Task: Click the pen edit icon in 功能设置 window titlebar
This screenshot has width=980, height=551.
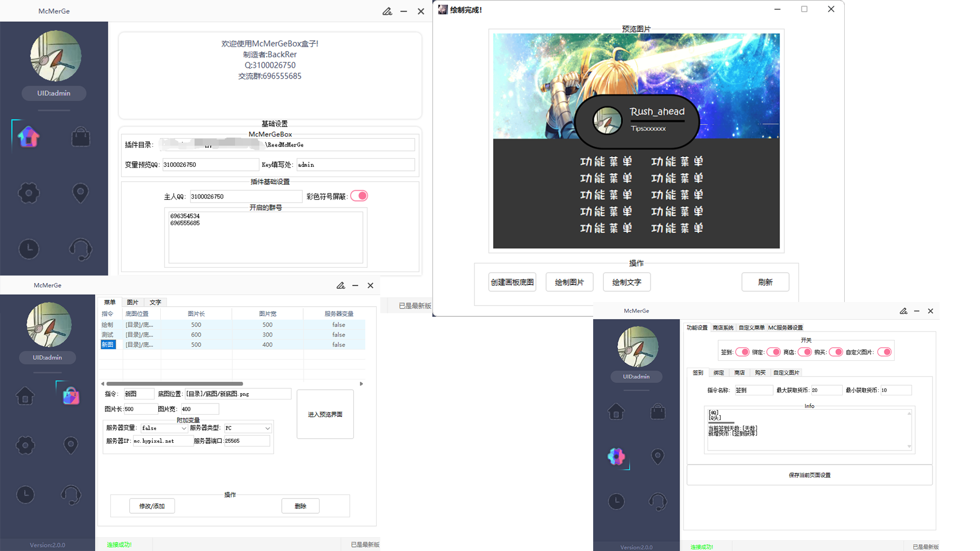Action: point(903,311)
